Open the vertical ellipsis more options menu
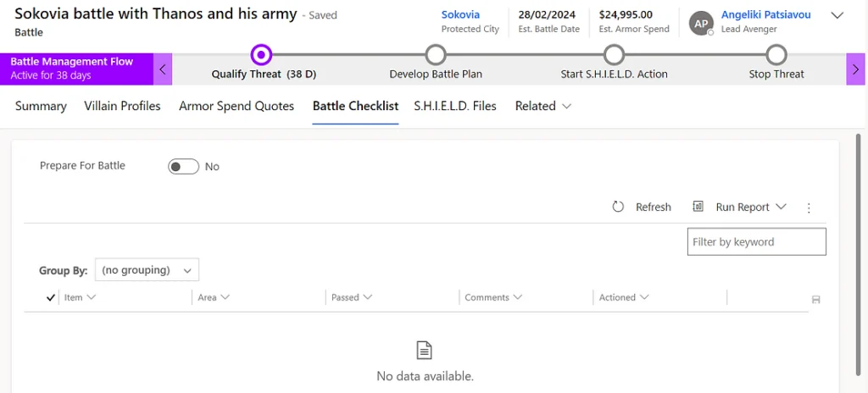Screen dimensions: 868x393 click(x=809, y=208)
